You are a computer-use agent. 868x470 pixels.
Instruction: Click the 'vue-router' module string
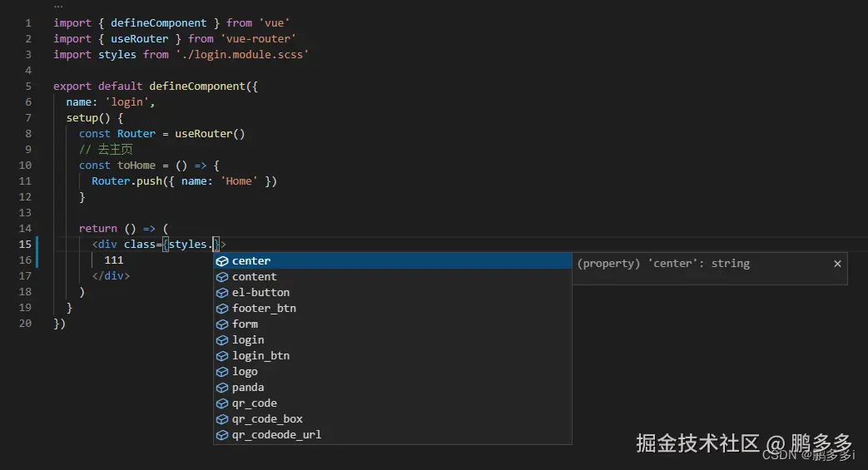258,39
